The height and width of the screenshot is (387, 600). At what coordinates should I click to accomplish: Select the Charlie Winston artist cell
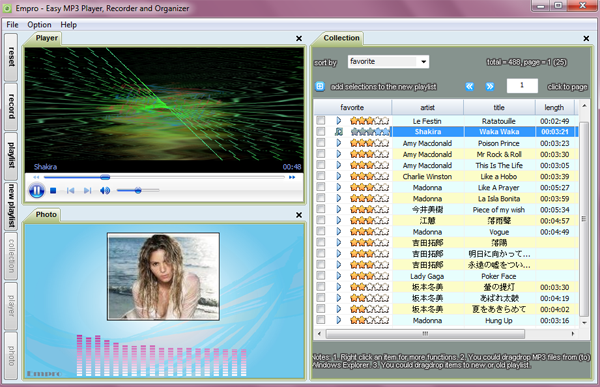pos(427,176)
